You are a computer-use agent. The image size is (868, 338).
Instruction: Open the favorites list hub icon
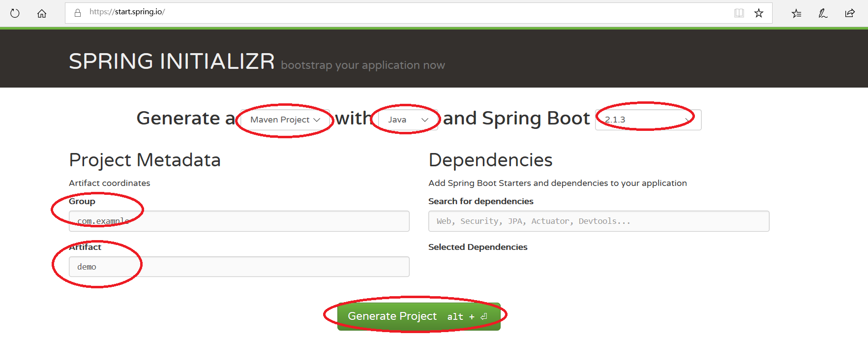click(797, 13)
